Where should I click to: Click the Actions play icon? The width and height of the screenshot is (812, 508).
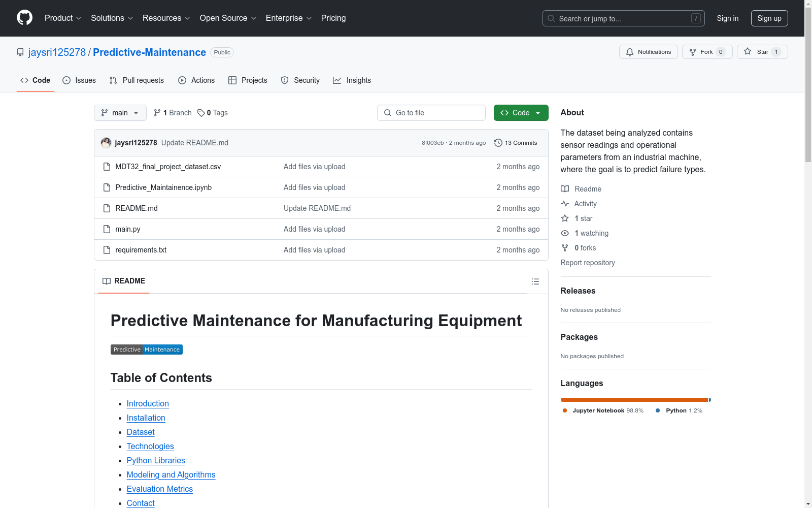(182, 80)
